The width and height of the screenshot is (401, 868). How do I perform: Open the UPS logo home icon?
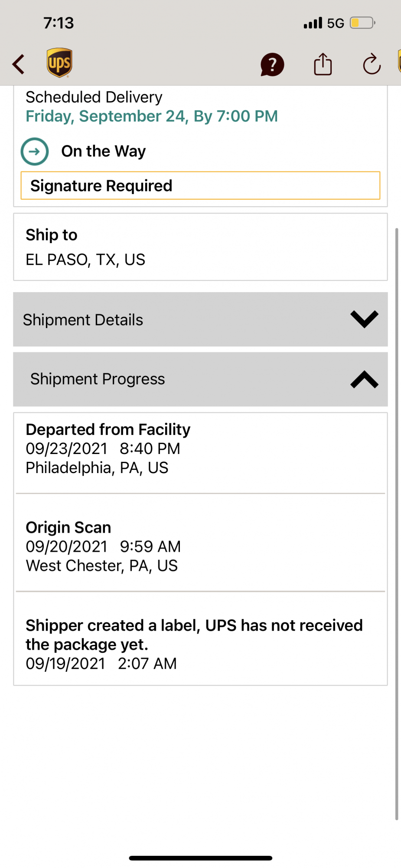59,62
